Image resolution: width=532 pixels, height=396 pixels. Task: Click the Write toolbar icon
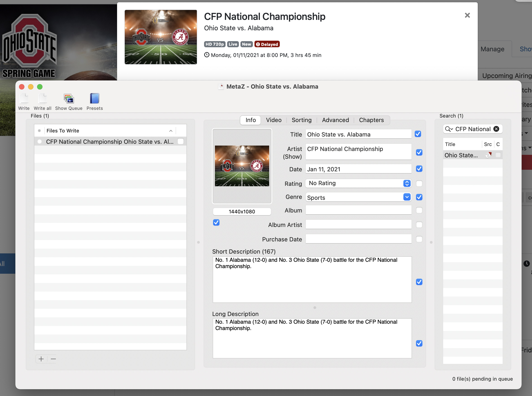tap(24, 99)
